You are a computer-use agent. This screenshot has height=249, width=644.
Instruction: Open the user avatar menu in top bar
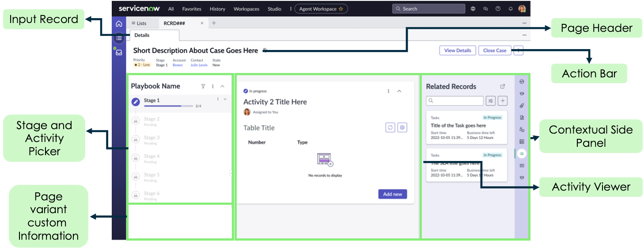(522, 9)
